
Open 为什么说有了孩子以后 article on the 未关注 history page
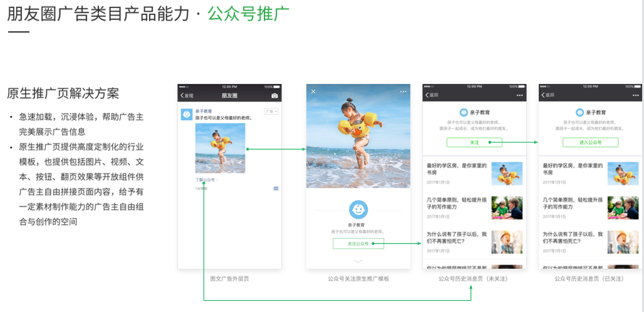[x=457, y=237]
